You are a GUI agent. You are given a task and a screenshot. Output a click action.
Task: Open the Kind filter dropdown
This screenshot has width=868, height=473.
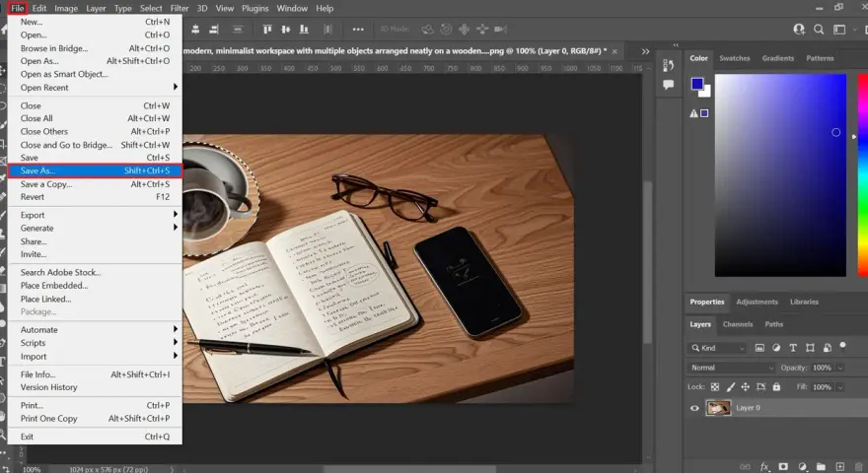point(718,348)
